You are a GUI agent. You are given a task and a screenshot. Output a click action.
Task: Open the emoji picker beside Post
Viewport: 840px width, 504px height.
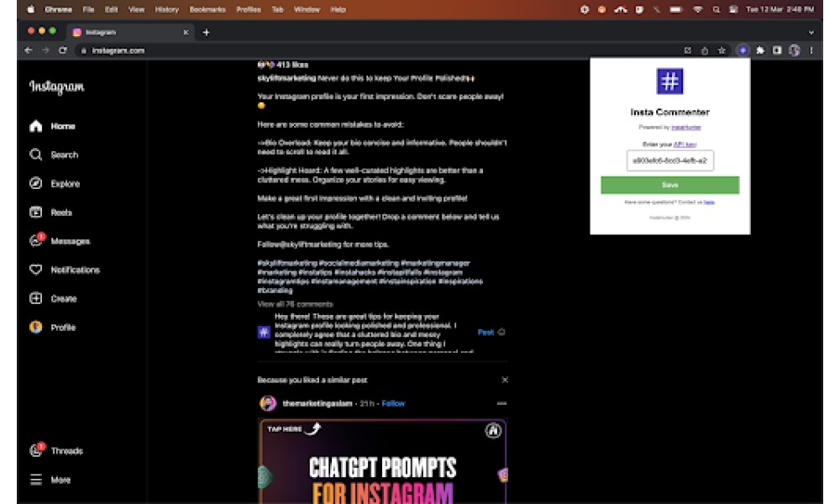click(501, 332)
